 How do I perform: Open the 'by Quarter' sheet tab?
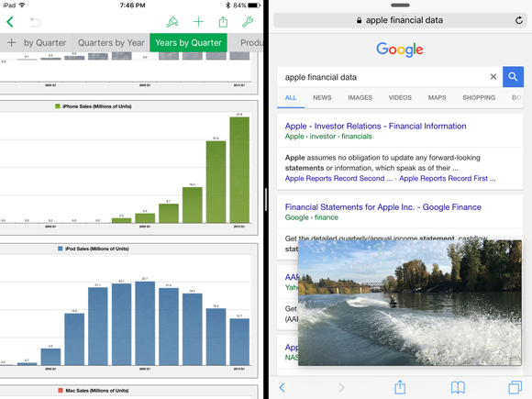coord(45,43)
